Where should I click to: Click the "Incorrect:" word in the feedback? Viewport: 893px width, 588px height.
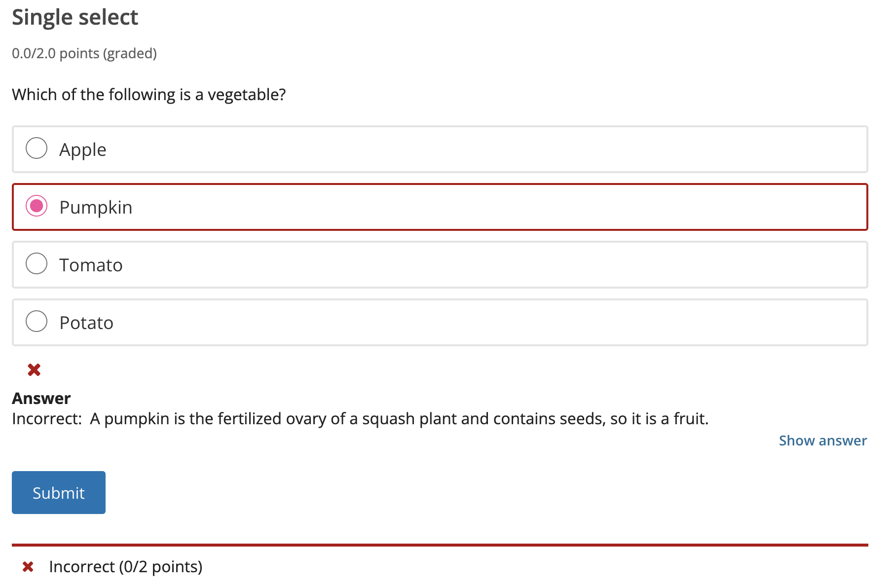coord(47,419)
